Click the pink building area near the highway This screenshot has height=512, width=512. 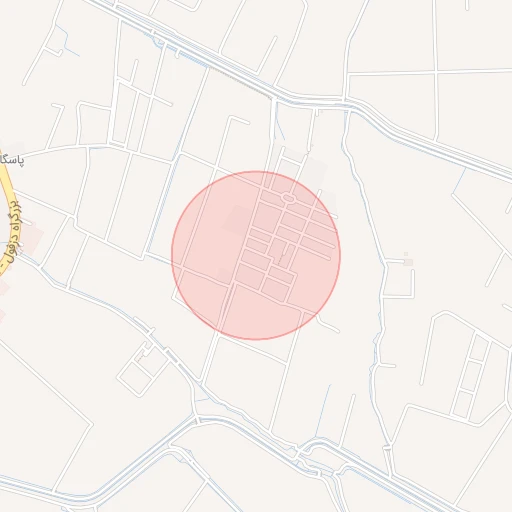click(31, 236)
